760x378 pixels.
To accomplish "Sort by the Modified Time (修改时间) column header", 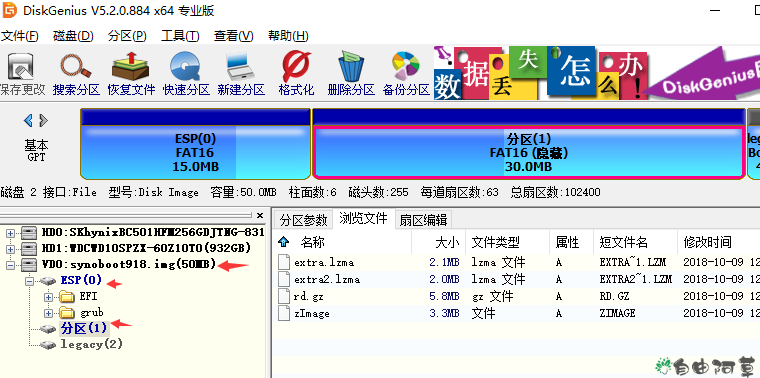I will coord(707,242).
